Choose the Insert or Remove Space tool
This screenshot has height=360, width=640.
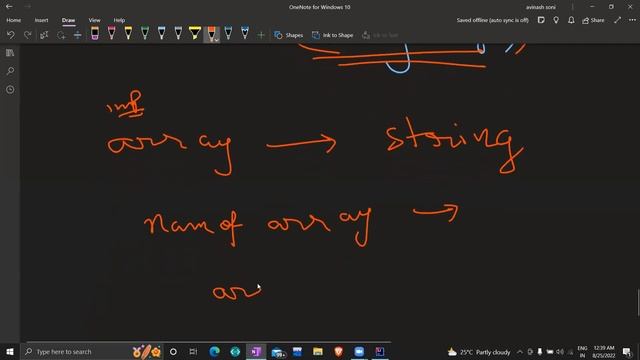[x=78, y=35]
